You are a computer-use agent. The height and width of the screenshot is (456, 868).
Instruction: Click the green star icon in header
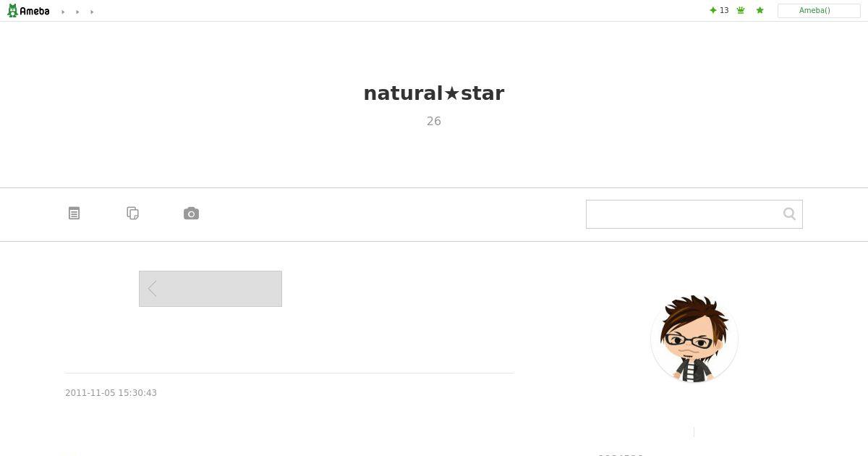coord(759,11)
